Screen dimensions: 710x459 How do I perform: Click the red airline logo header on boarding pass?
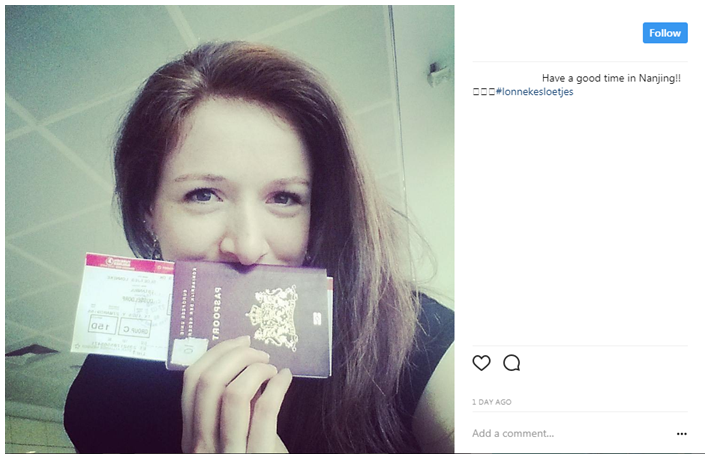(130, 263)
